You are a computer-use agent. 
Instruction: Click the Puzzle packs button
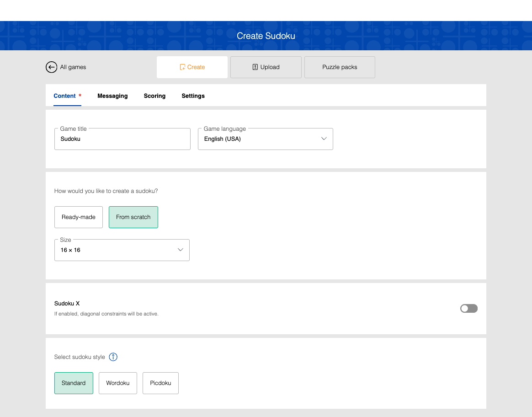(x=340, y=67)
